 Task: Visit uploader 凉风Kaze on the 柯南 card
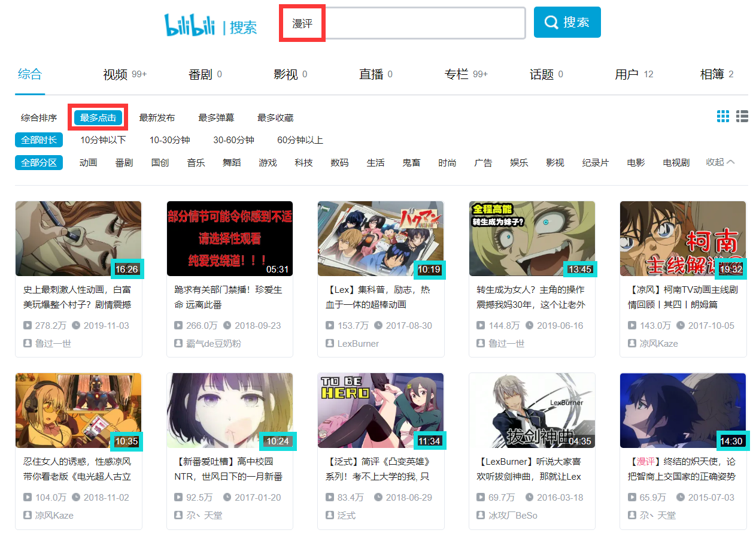pyautogui.click(x=658, y=343)
